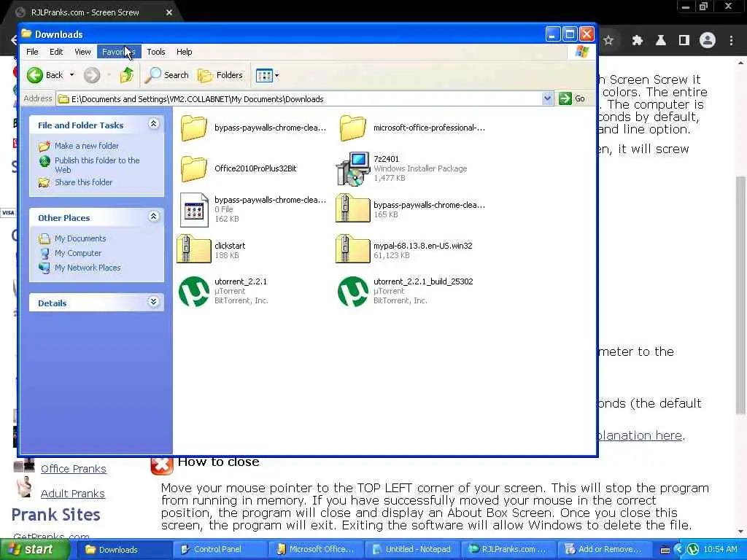747x560 pixels.
Task: Click the My Computer sidebar icon
Action: (44, 253)
